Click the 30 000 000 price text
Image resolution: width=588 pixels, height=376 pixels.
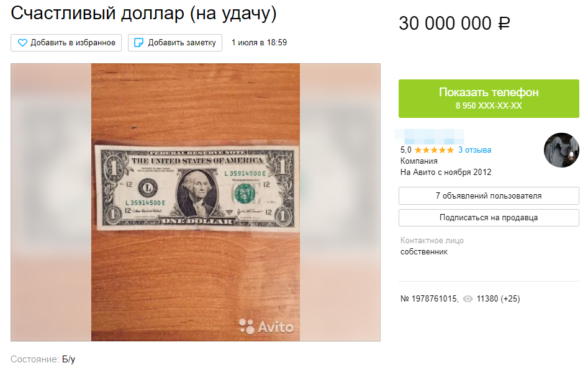tap(445, 23)
